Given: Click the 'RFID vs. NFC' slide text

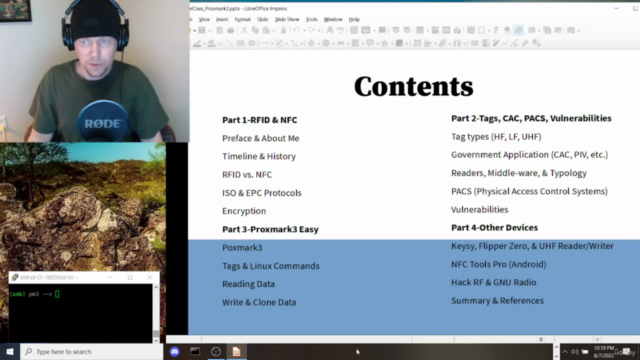Looking at the screenshot, I should [x=247, y=175].
